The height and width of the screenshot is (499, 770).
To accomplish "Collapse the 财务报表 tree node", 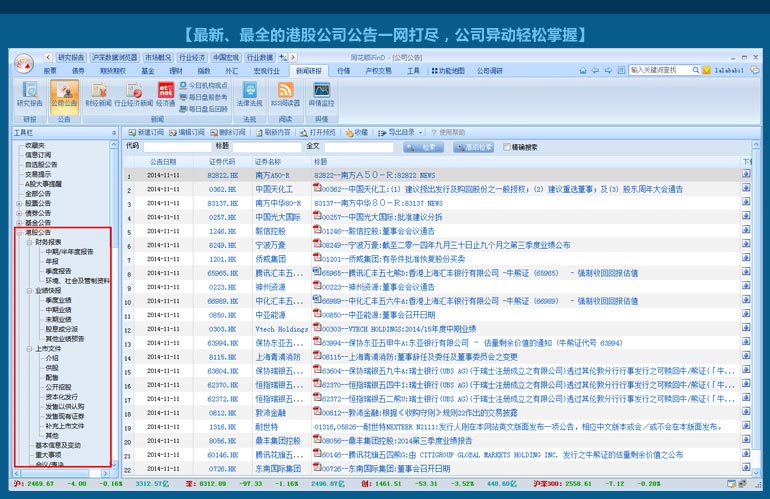I will tap(29, 242).
